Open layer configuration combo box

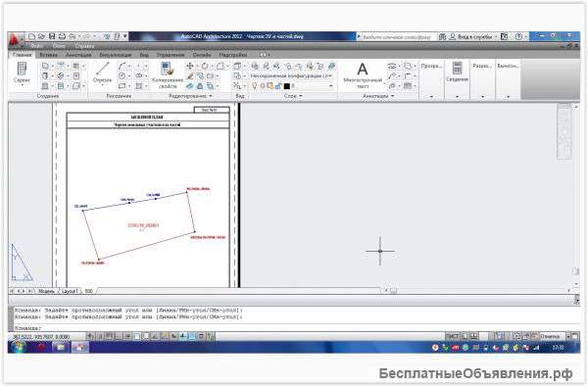291,76
